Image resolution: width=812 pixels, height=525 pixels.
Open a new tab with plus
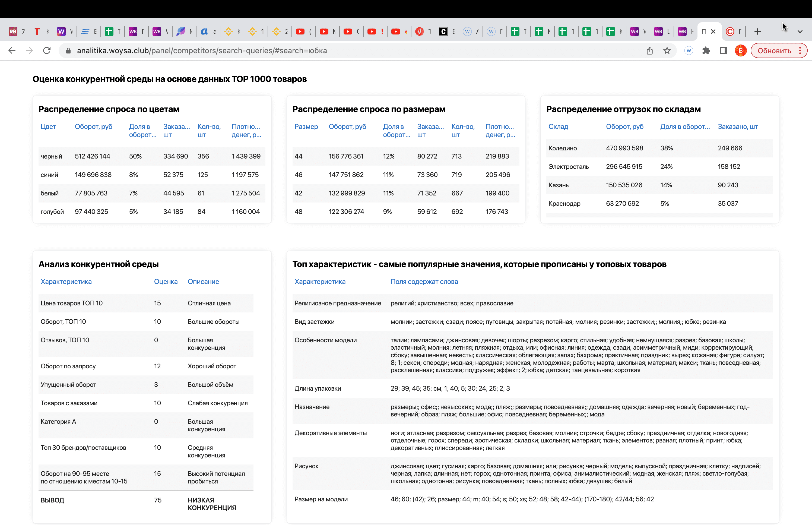tap(757, 31)
